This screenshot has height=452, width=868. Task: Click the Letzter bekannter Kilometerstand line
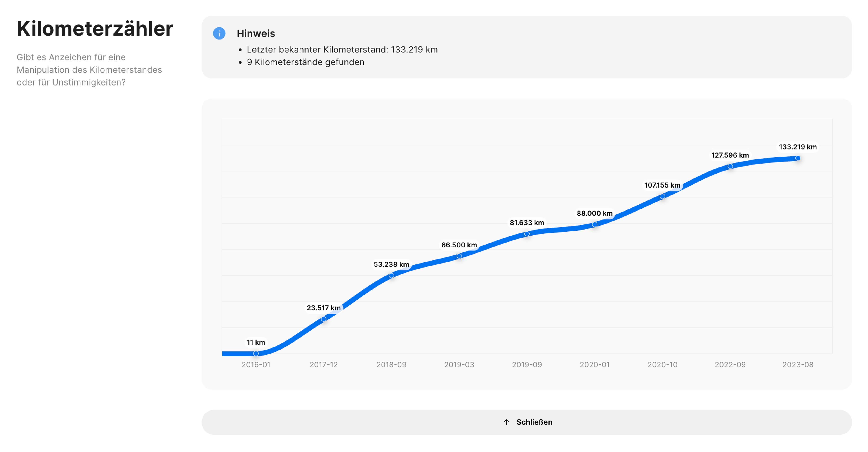click(342, 50)
